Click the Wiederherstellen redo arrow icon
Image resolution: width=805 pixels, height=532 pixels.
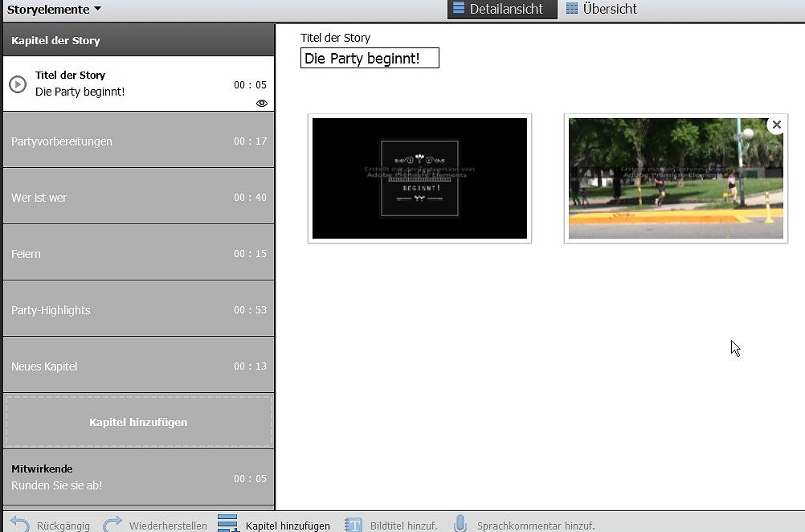click(x=112, y=524)
